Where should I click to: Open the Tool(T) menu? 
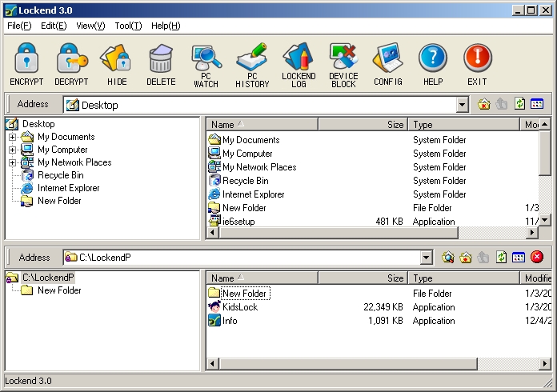[x=128, y=26]
